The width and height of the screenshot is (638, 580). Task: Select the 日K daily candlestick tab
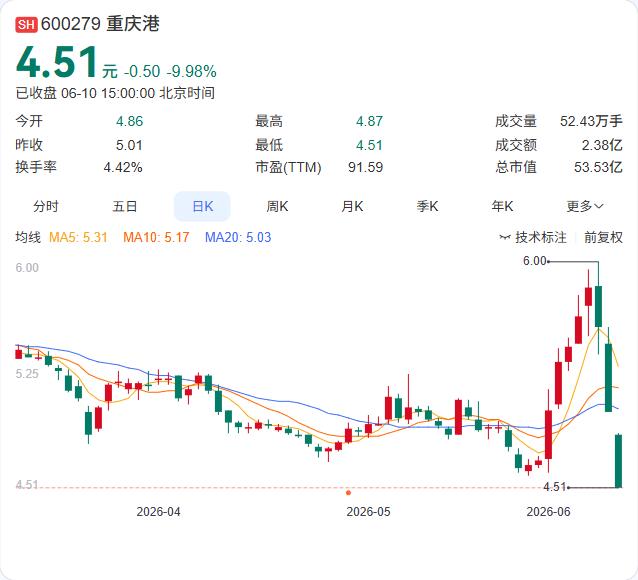point(202,206)
